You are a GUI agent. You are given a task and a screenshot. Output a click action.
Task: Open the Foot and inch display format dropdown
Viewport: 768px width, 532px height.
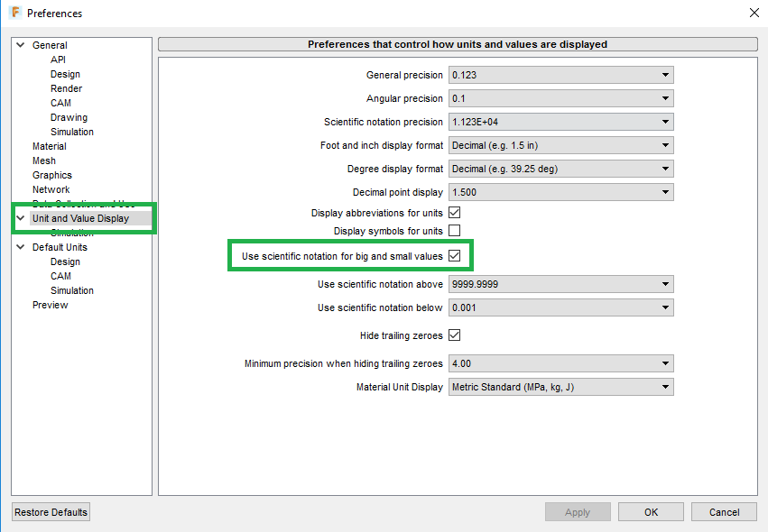click(x=664, y=144)
